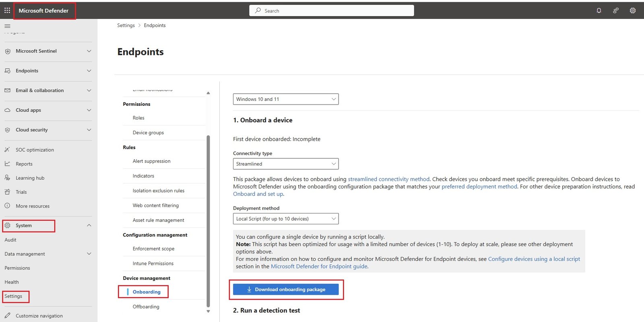Open Isolation exclusion rules
The height and width of the screenshot is (322, 644).
[x=159, y=191]
